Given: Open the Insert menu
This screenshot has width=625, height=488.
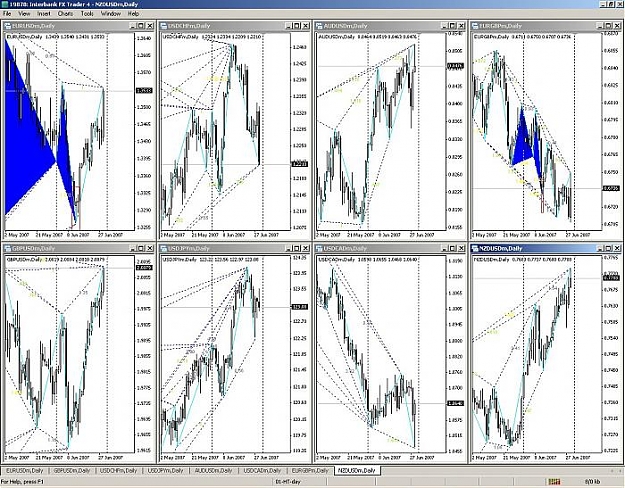Looking at the screenshot, I should [44, 14].
